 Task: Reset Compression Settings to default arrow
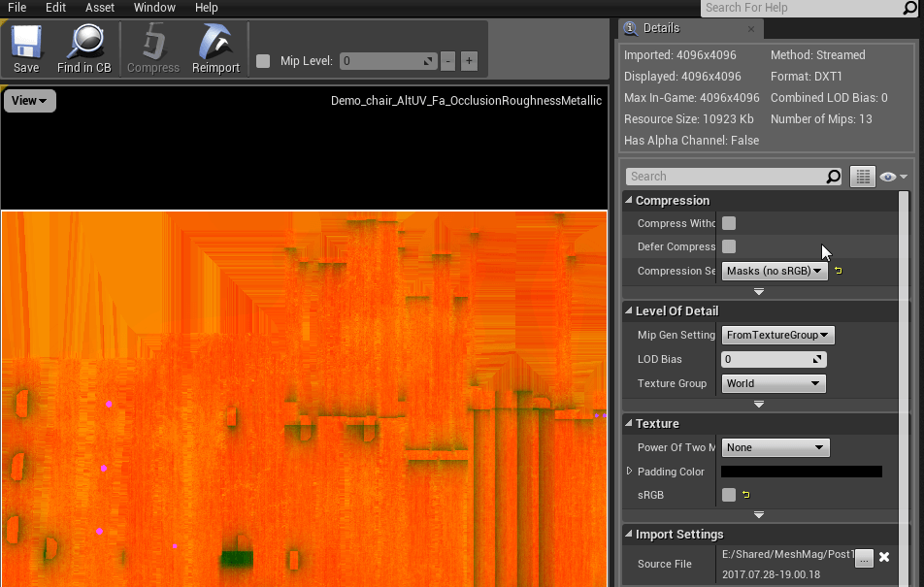[x=839, y=271]
